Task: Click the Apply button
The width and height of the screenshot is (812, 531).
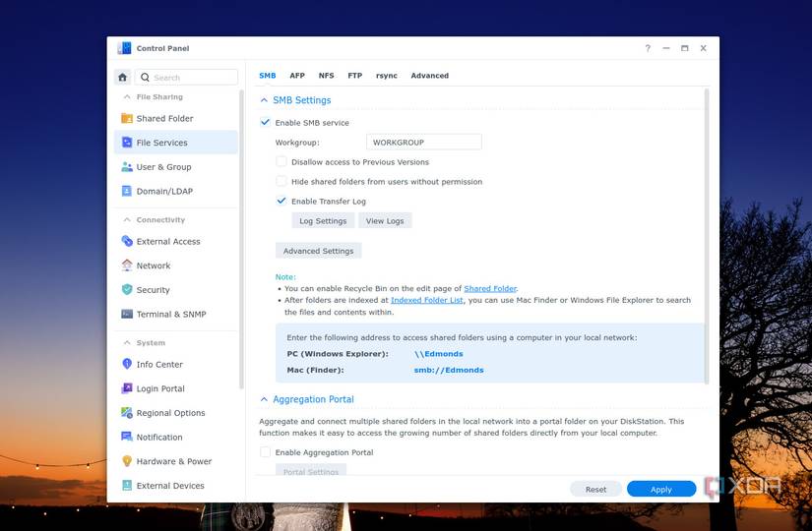Action: [x=661, y=489]
